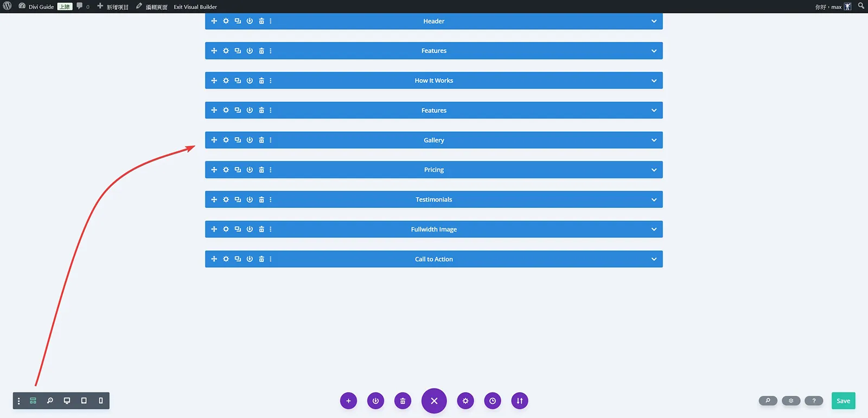Disable the How It Works section
This screenshot has height=418, width=868.
click(x=250, y=81)
